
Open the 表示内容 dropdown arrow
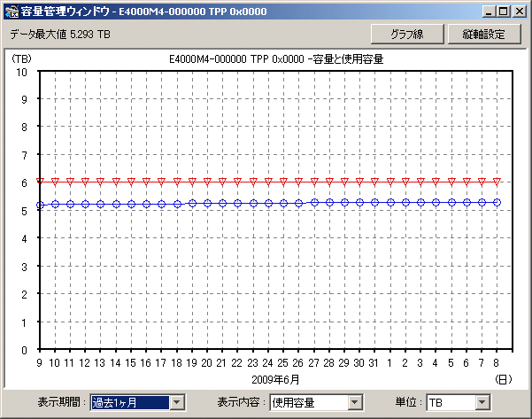[355, 403]
